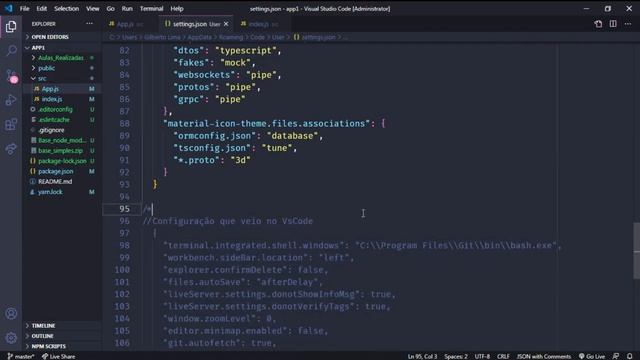Open the Terminal menu
Image resolution: width=640 pixels, height=360 pixels.
pos(151,9)
